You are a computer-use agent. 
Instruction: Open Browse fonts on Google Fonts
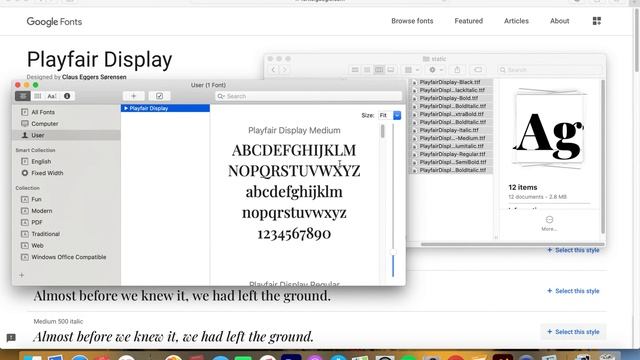point(412,21)
